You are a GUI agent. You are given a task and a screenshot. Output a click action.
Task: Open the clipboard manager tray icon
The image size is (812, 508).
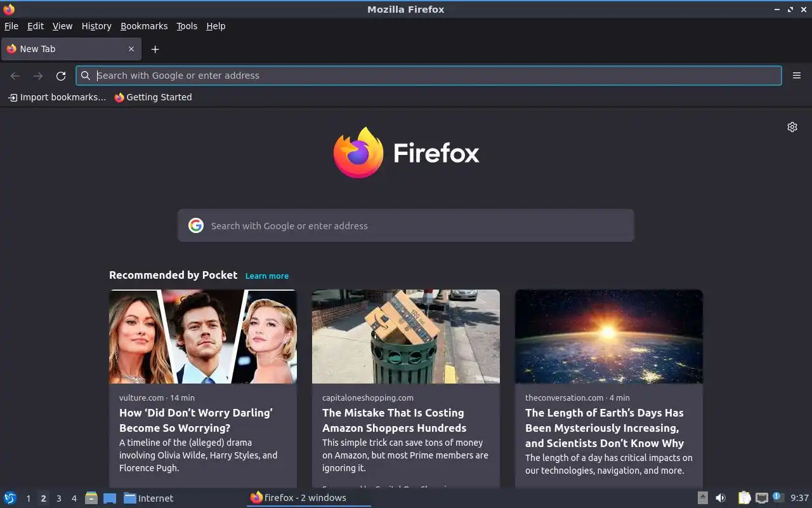[744, 498]
